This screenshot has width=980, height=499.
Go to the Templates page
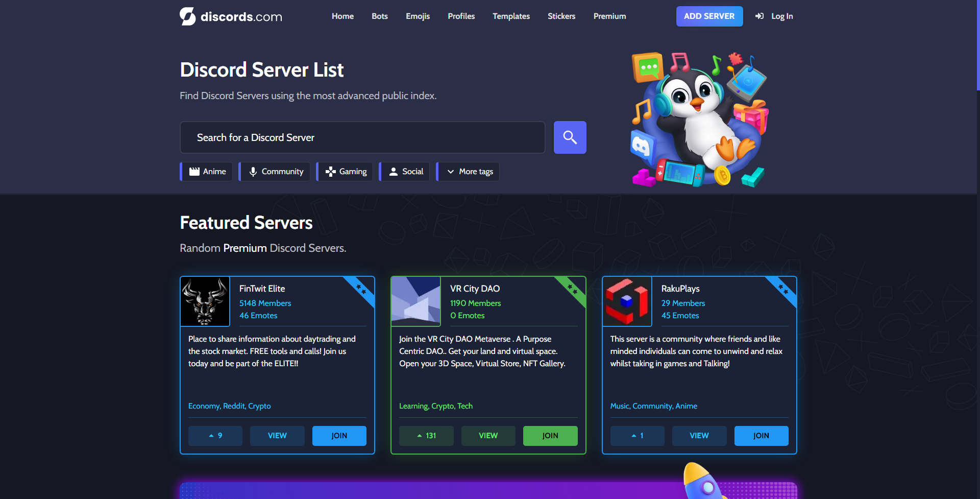pyautogui.click(x=511, y=16)
